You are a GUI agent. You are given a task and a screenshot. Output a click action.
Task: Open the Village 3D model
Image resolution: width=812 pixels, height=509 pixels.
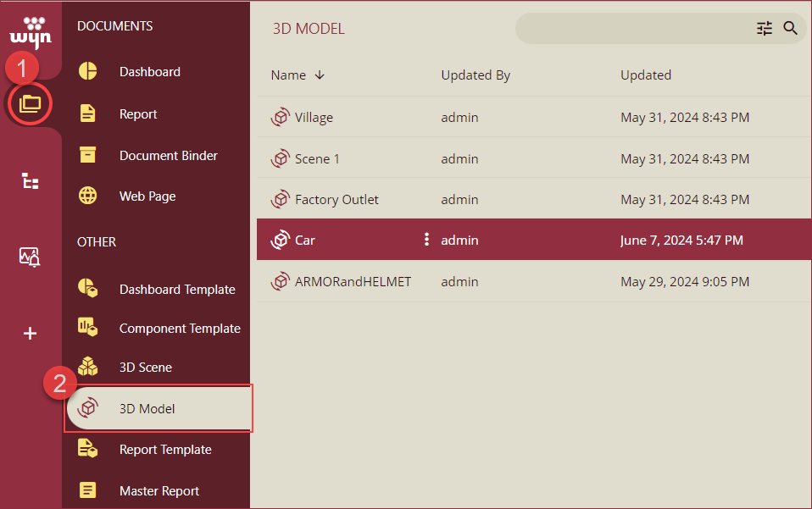click(x=314, y=118)
